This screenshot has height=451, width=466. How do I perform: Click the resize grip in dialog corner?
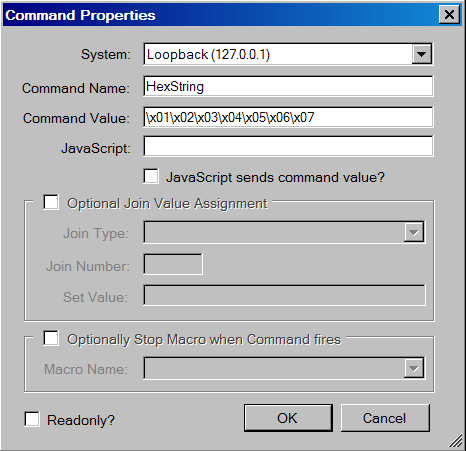(x=455, y=441)
